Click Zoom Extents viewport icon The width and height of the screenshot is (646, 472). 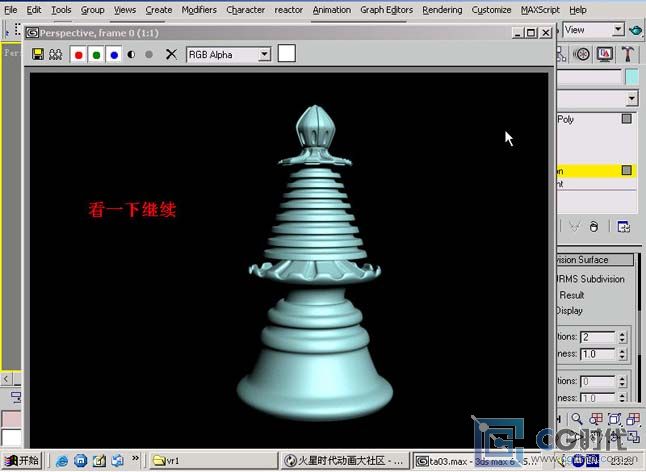614,419
